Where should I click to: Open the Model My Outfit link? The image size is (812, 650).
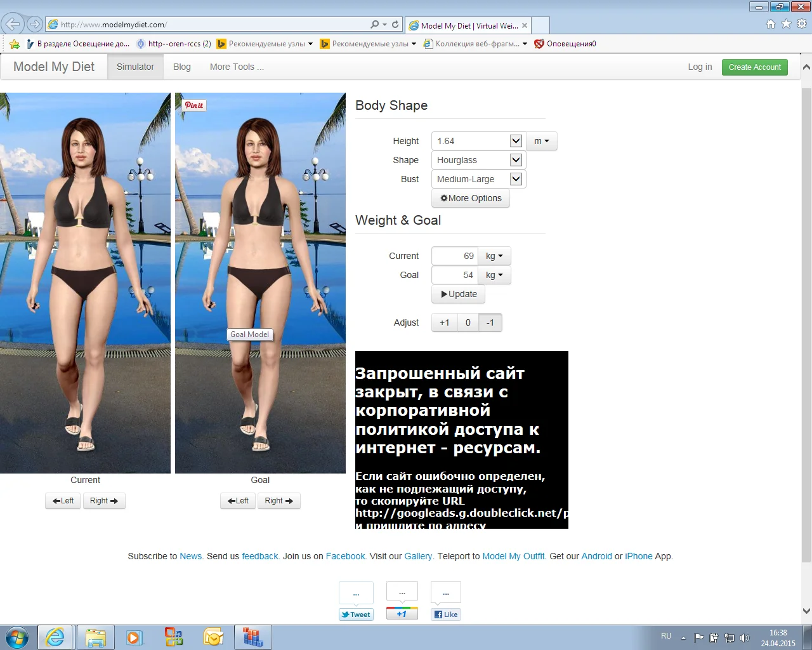(513, 556)
